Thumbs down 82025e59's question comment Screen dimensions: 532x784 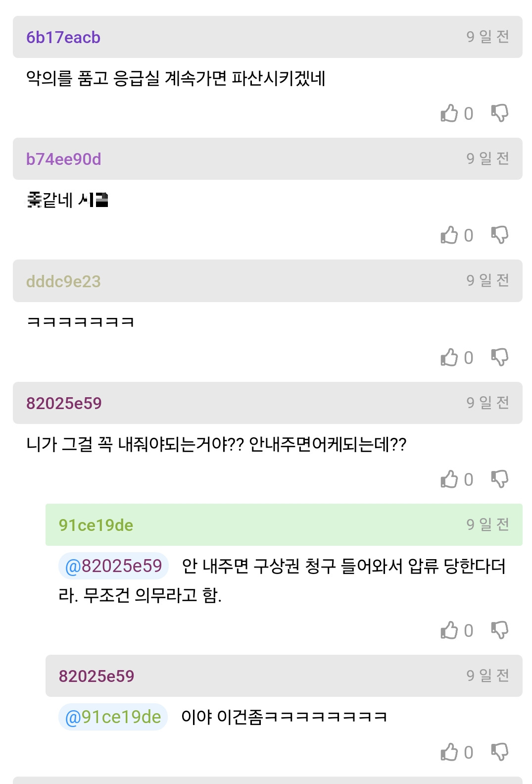pyautogui.click(x=499, y=479)
